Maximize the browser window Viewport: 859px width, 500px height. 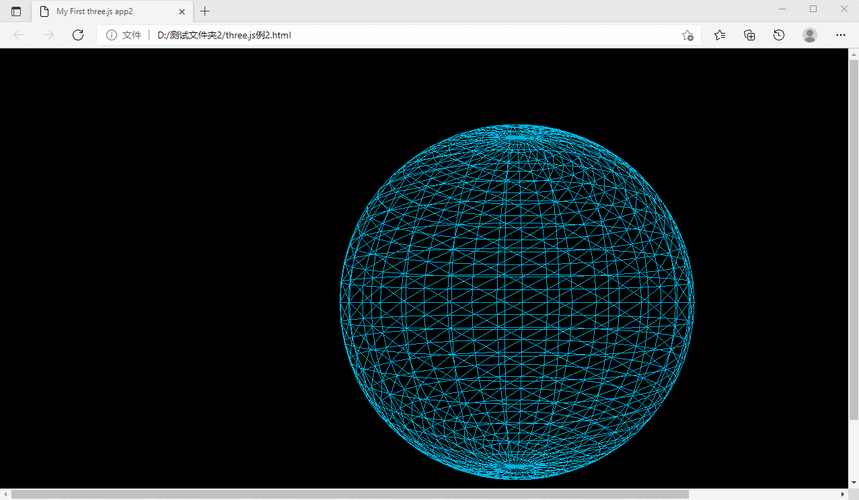click(x=813, y=9)
